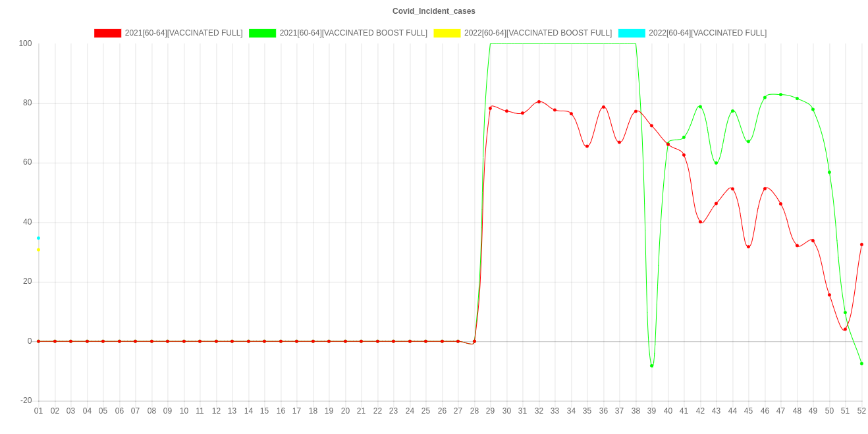868x434 pixels.
Task: Select green line's negative dip at week 39
Action: point(651,366)
